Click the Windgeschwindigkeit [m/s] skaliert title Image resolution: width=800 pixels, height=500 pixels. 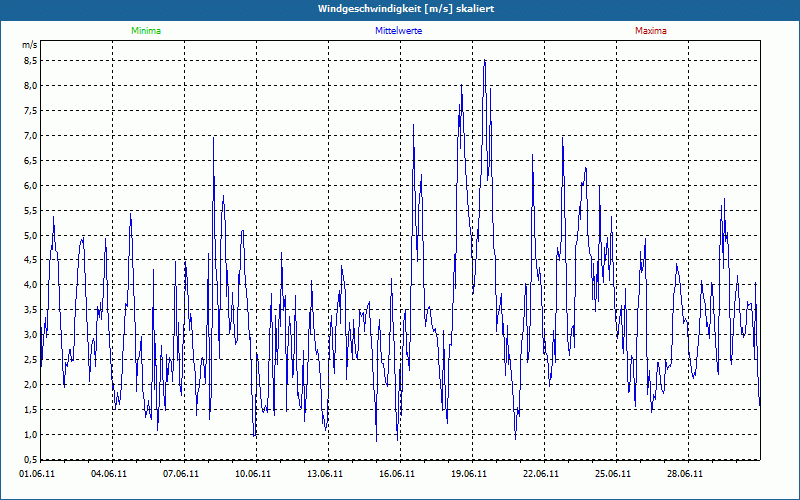406,9
